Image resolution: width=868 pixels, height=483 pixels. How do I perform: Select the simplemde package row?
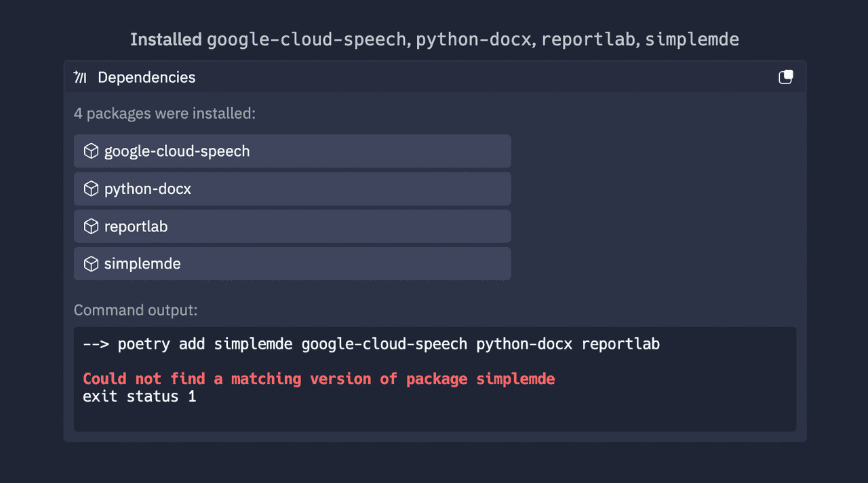(292, 264)
